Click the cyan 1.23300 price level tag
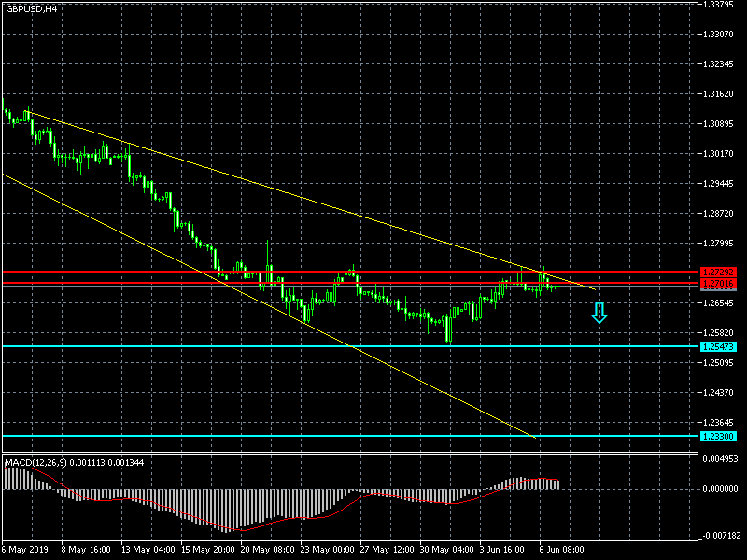 point(718,436)
